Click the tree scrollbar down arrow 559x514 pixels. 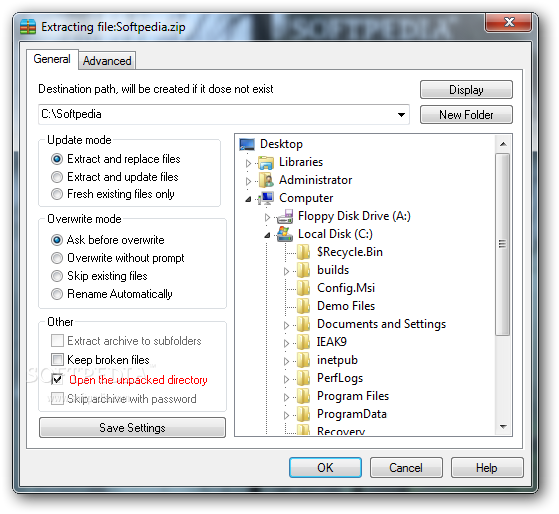(x=503, y=427)
